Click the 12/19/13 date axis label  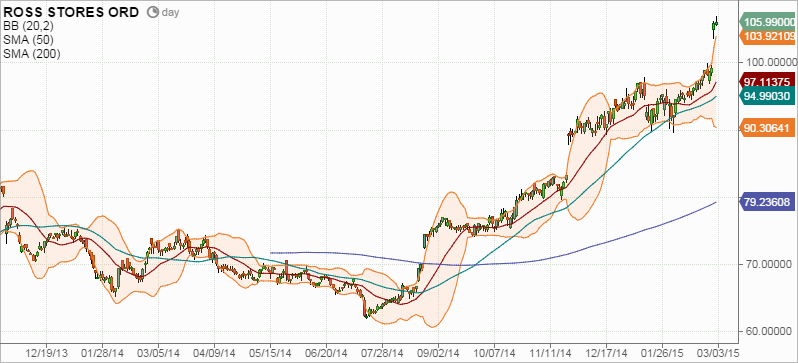46,352
